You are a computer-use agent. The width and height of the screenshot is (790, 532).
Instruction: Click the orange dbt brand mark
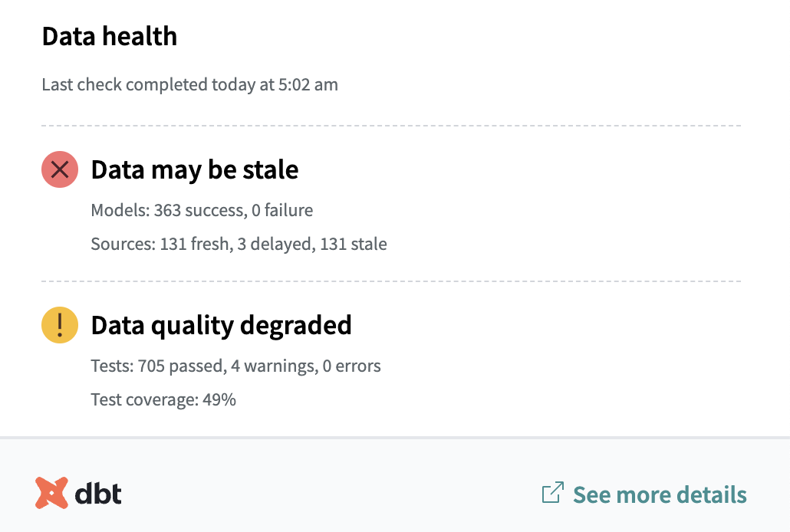tap(51, 492)
